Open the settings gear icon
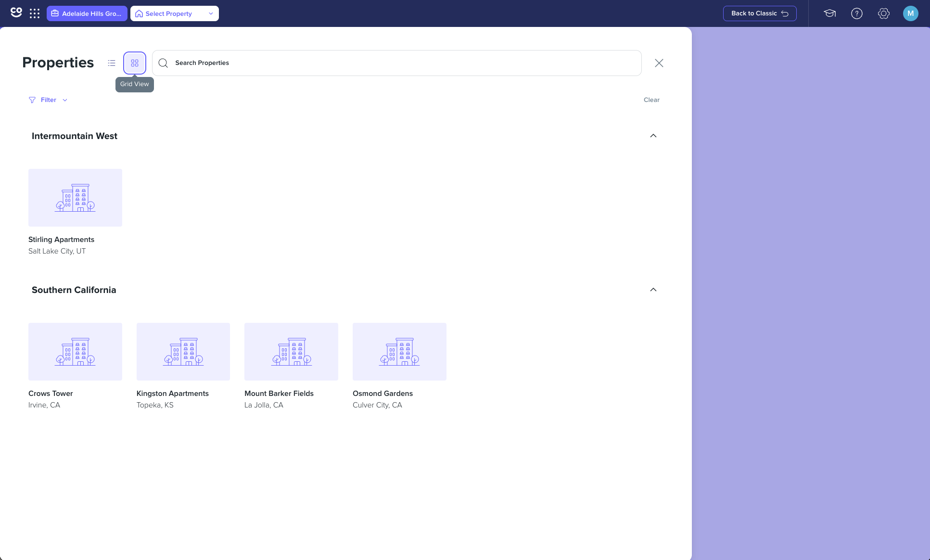The width and height of the screenshot is (930, 560). click(884, 13)
